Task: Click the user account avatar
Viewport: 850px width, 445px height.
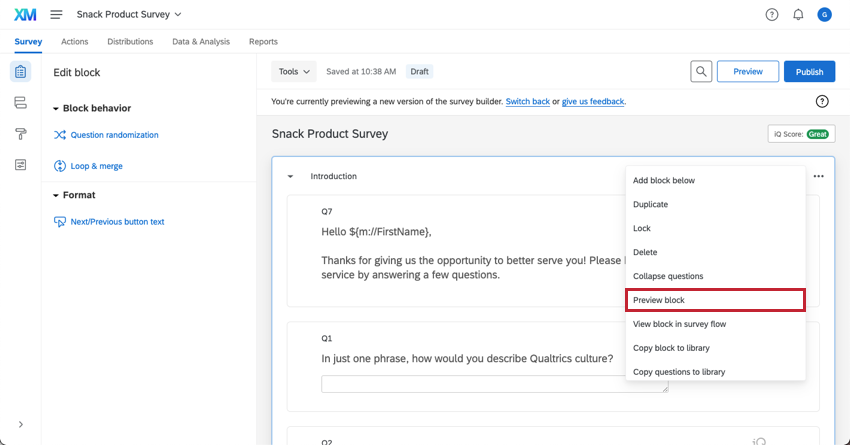Action: [x=824, y=15]
